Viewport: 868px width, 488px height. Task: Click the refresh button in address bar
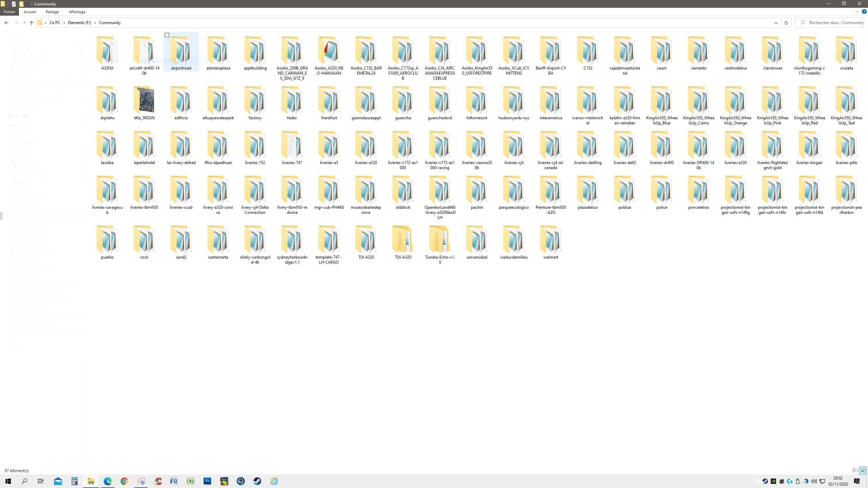(x=786, y=23)
